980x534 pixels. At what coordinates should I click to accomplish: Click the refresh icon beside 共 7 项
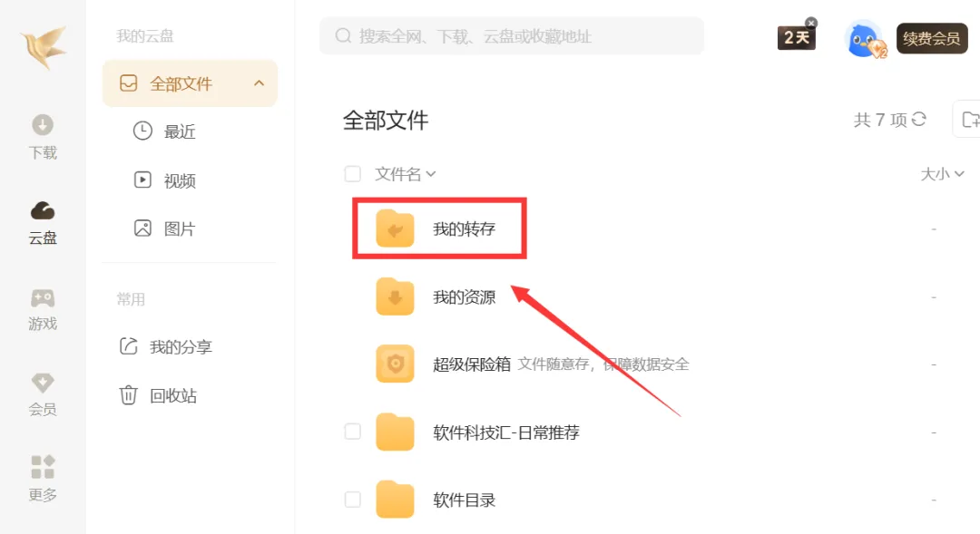tap(918, 120)
